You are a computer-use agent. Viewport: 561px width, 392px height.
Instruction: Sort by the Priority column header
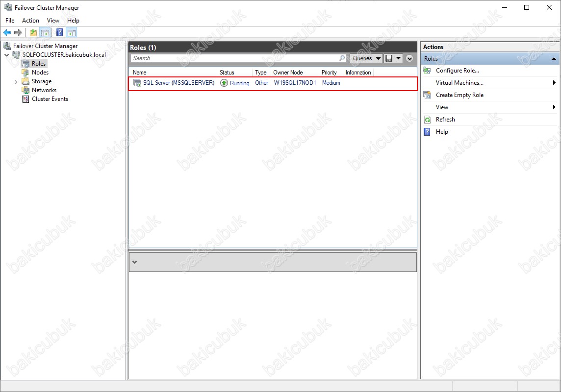pyautogui.click(x=331, y=73)
